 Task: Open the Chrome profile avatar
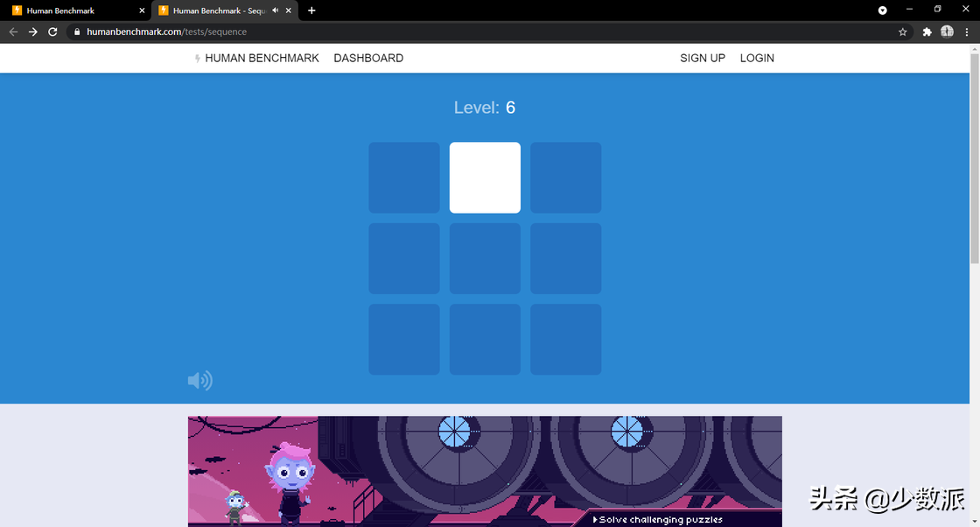947,32
